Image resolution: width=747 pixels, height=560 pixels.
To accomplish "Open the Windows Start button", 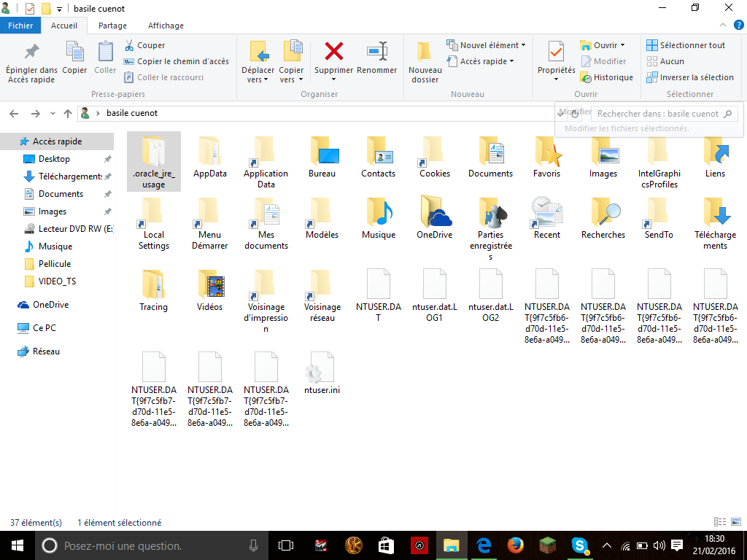I will (x=18, y=545).
